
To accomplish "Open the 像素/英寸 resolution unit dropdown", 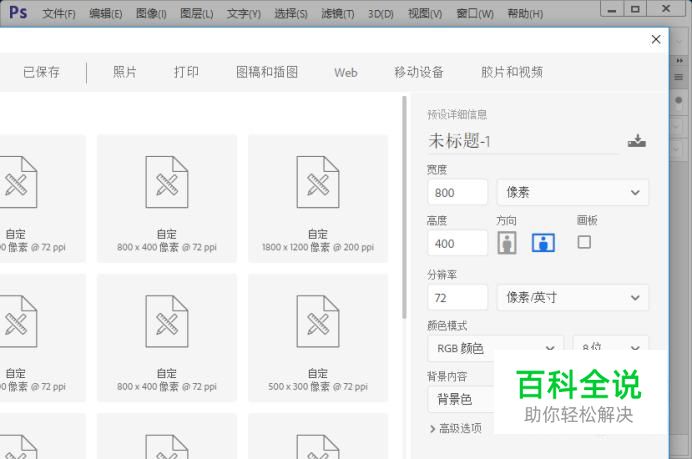I will tap(573, 297).
